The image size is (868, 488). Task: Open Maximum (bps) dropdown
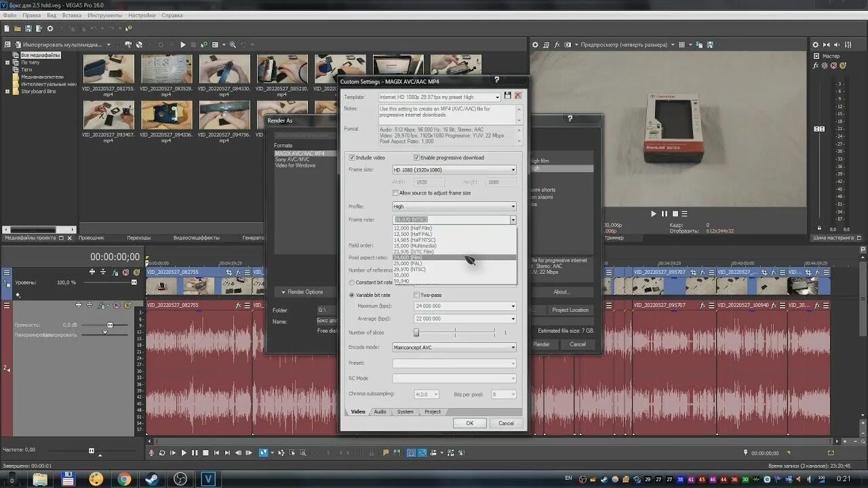pyautogui.click(x=513, y=306)
